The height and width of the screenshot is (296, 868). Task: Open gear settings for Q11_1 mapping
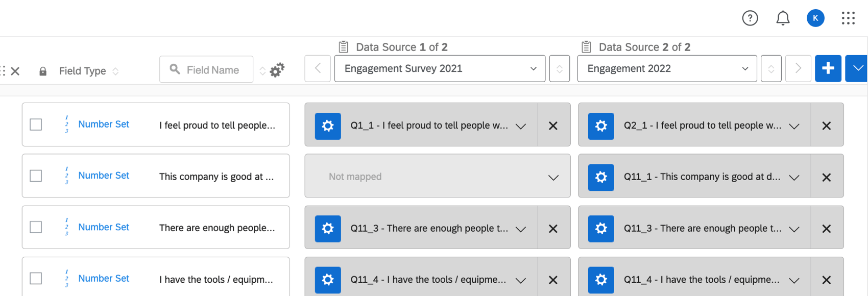tap(601, 177)
